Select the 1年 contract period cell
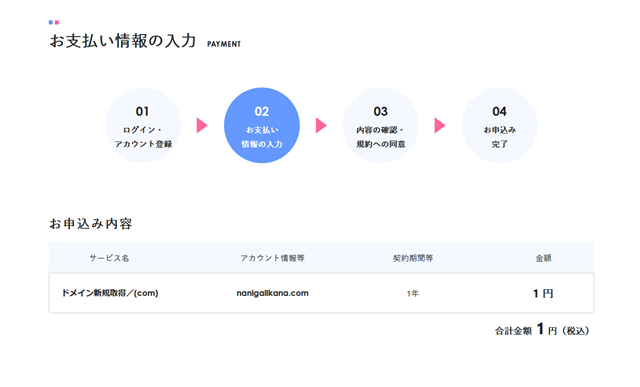The image size is (640, 387). (413, 294)
